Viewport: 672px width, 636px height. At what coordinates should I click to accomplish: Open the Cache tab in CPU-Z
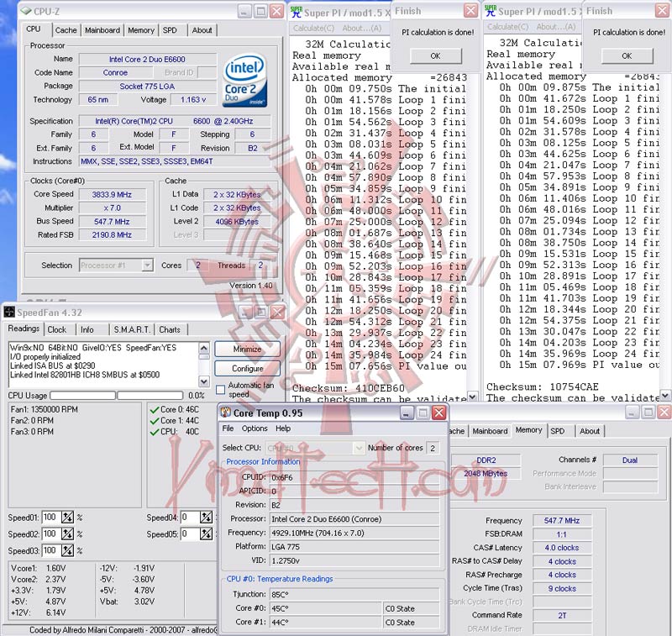[x=66, y=30]
